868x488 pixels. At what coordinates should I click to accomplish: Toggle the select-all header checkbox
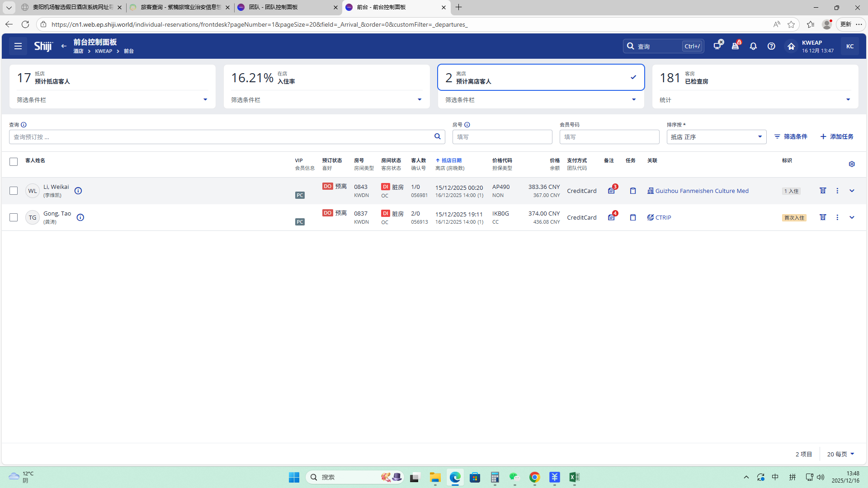coord(14,162)
